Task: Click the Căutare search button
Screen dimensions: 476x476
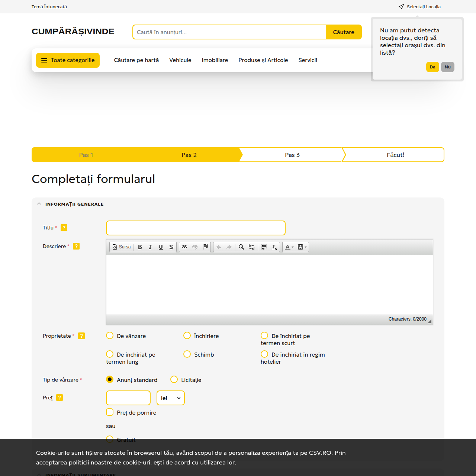Action: [343, 32]
